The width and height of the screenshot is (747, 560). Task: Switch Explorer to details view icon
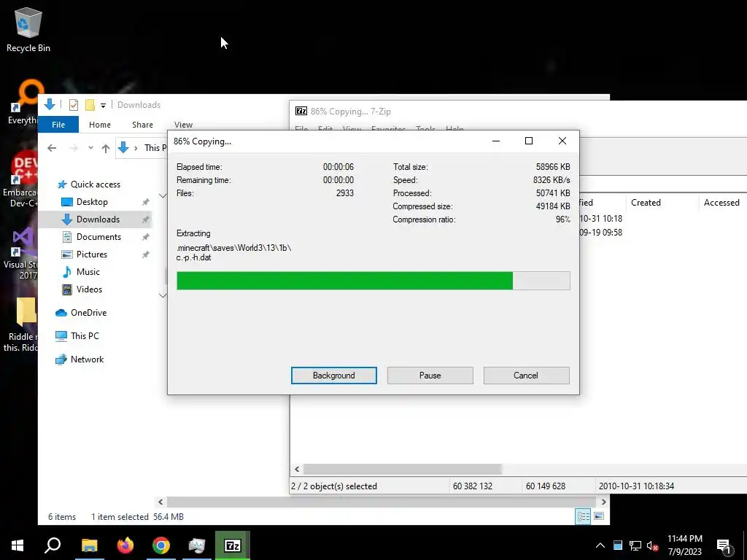coord(583,517)
